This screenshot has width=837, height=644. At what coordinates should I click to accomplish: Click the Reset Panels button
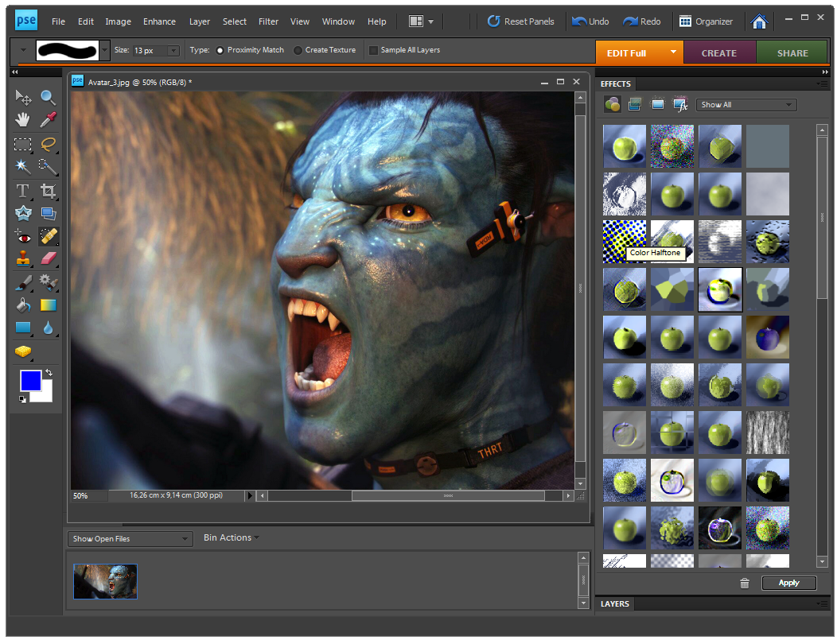tap(521, 21)
